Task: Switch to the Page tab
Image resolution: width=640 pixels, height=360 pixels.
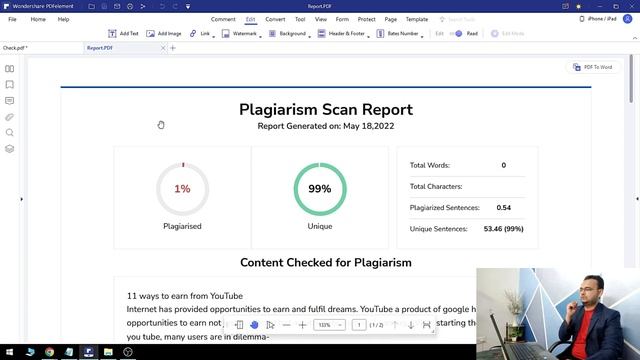Action: (x=391, y=19)
